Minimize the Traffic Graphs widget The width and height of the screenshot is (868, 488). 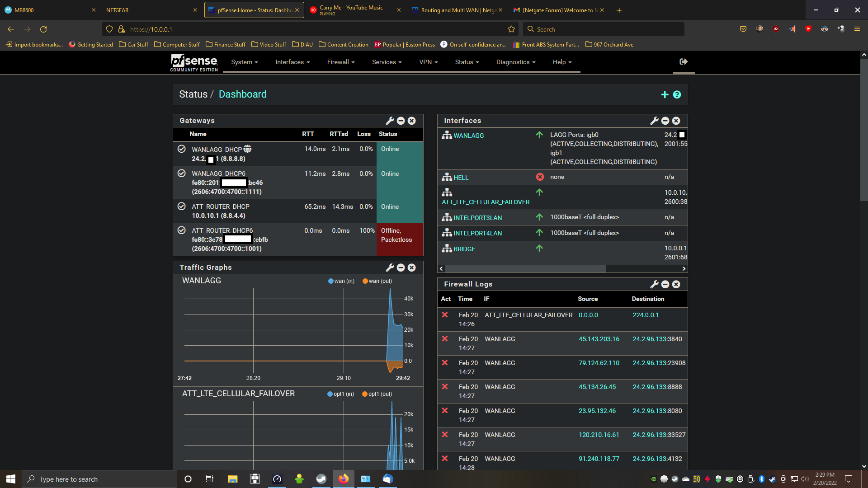tap(401, 267)
